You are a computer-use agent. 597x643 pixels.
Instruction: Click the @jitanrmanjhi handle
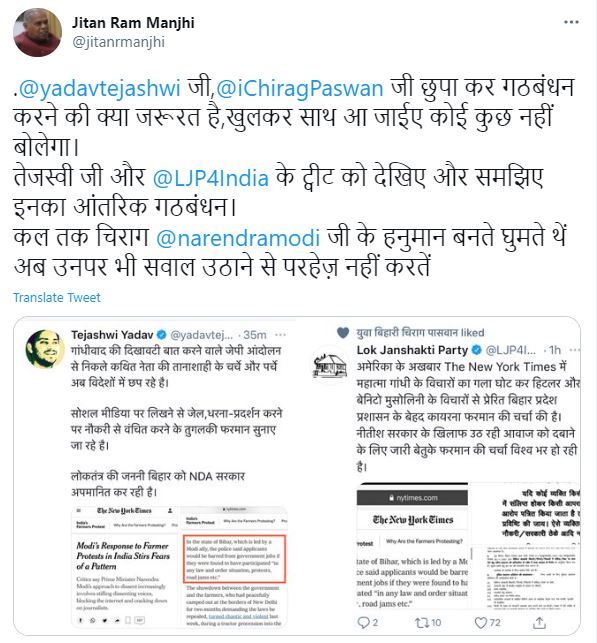point(118,42)
